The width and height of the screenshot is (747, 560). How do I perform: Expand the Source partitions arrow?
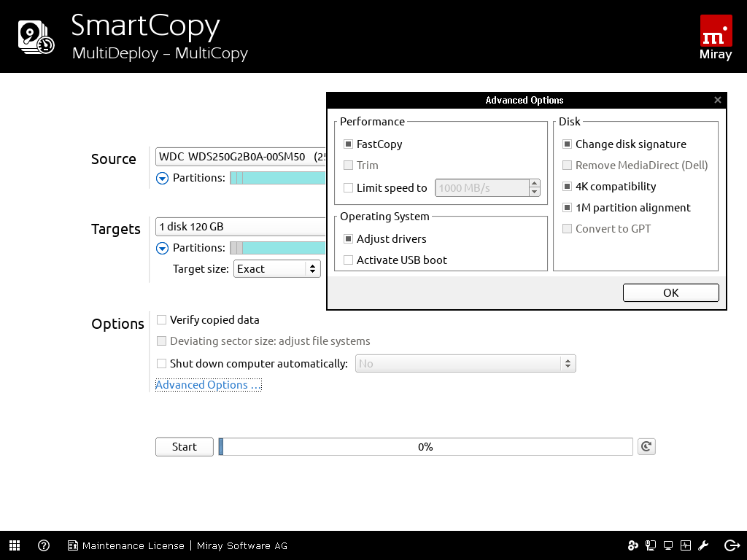point(162,178)
